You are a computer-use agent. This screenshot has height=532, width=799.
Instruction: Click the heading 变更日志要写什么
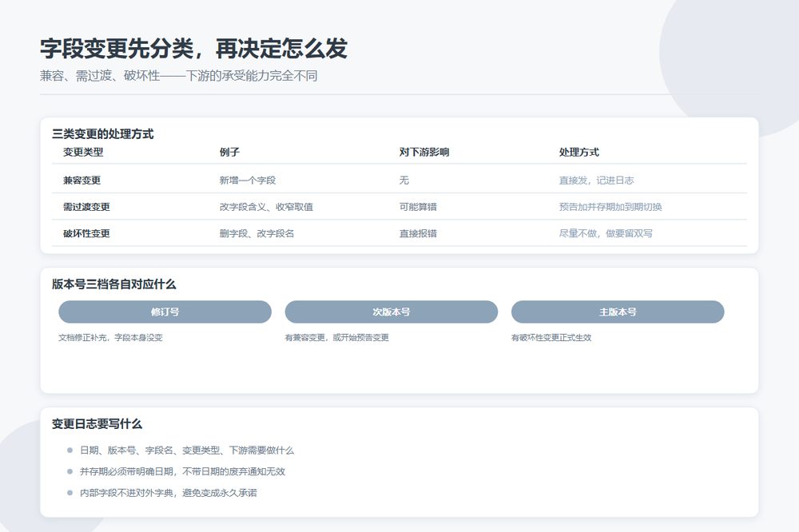coord(97,424)
